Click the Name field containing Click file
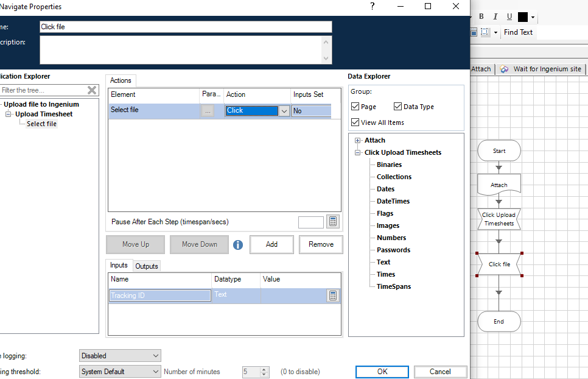This screenshot has width=588, height=379. 186,27
